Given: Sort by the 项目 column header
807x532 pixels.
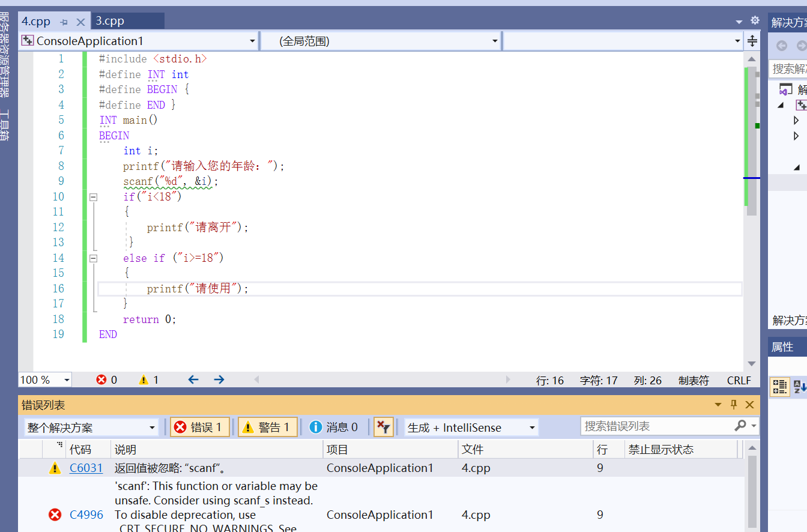Looking at the screenshot, I should point(390,450).
